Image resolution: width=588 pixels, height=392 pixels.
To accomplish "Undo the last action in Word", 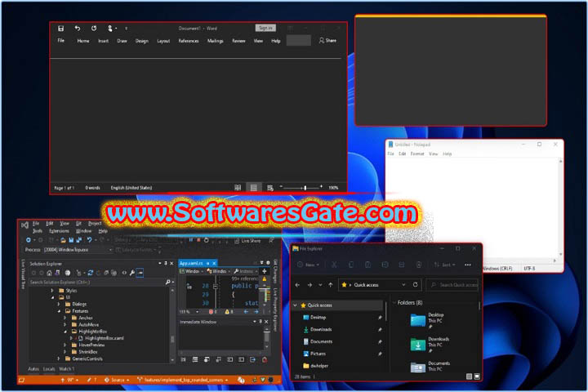I will [78, 28].
